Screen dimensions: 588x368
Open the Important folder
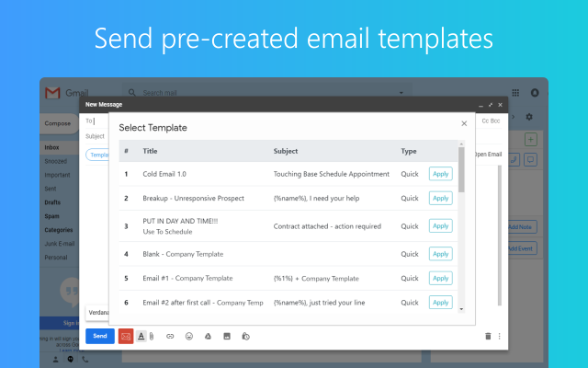pos(57,175)
